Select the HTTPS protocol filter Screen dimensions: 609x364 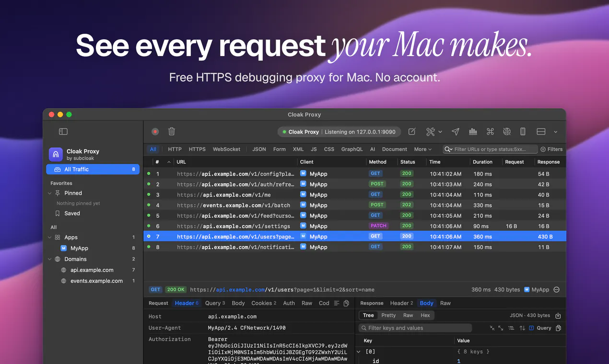pos(197,149)
